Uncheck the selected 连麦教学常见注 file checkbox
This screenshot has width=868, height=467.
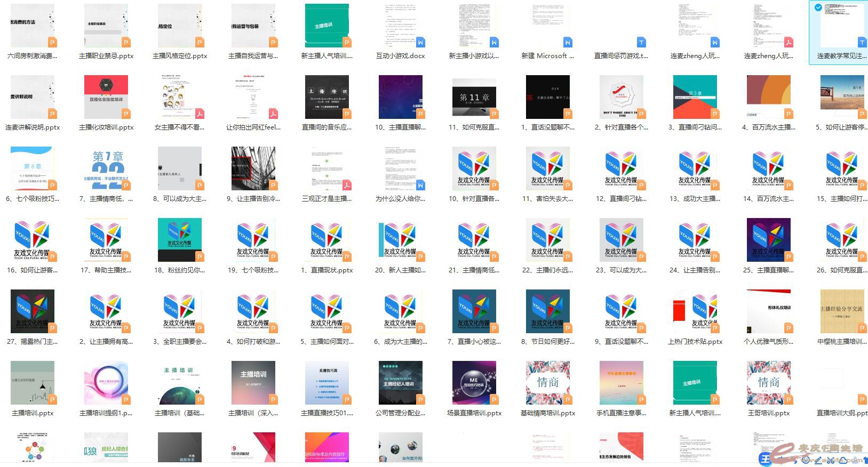pos(818,7)
